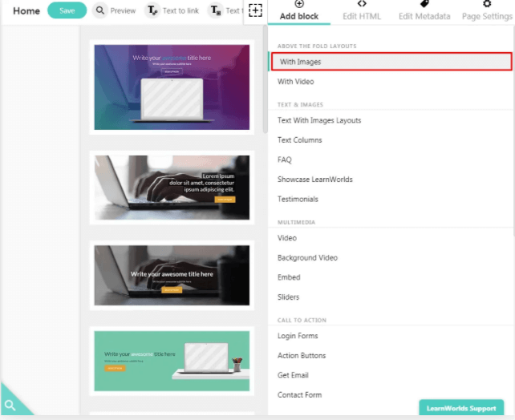515x420 pixels.
Task: Click the dashed add-section plus icon
Action: (x=255, y=10)
